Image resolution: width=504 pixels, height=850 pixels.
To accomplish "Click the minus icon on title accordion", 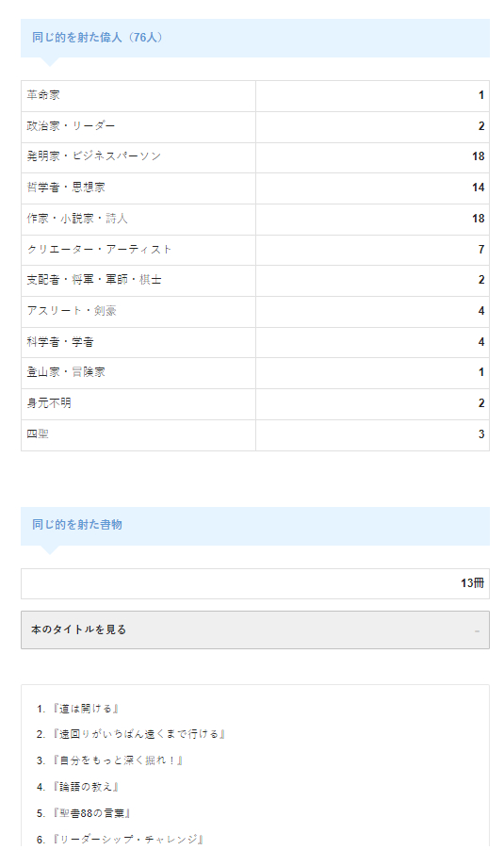I will 477,631.
